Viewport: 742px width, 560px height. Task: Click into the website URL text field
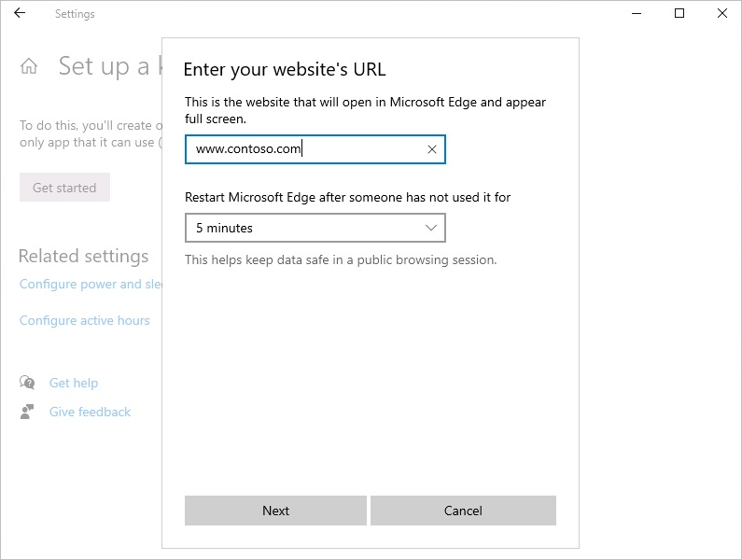coord(303,149)
